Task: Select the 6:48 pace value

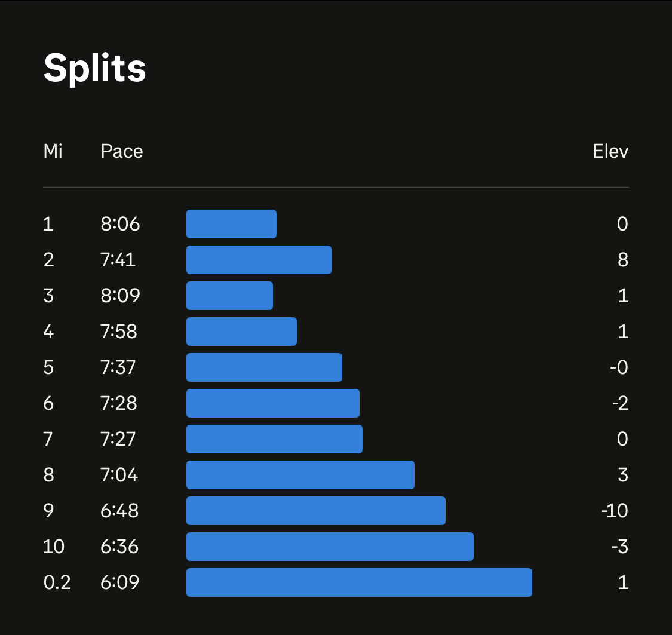Action: point(119,511)
